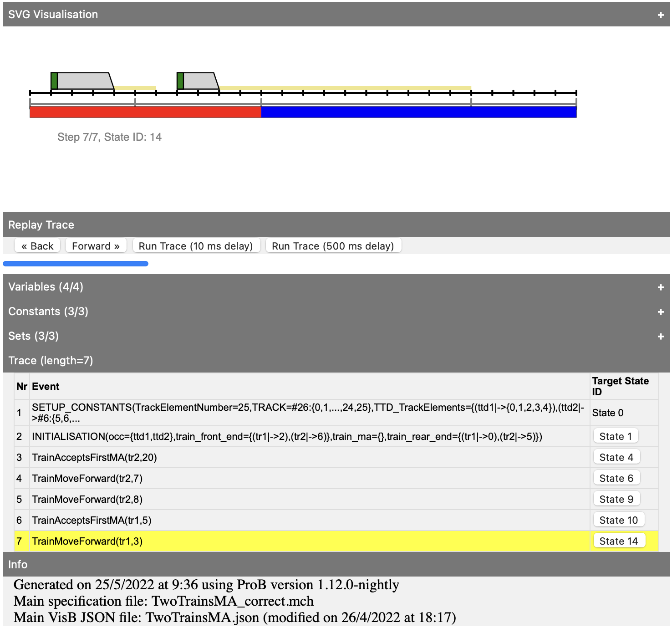Jump to State 1 button
The height and width of the screenshot is (633, 672).
coord(616,436)
